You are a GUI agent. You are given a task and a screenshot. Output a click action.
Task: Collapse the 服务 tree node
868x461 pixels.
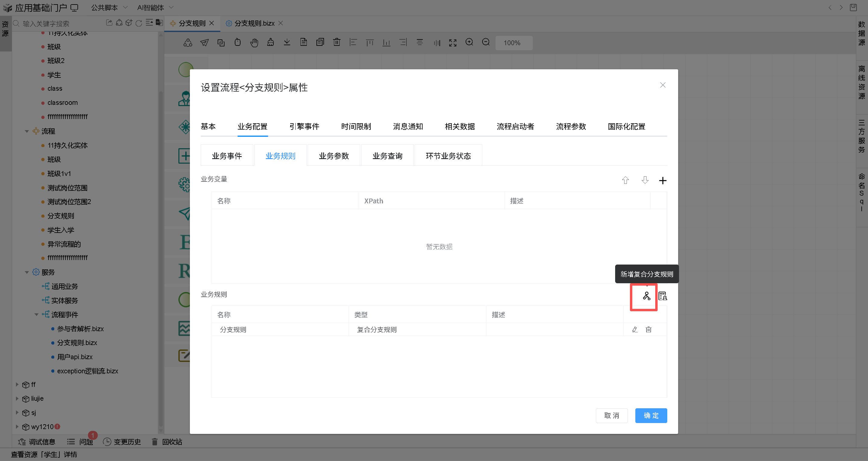point(27,272)
